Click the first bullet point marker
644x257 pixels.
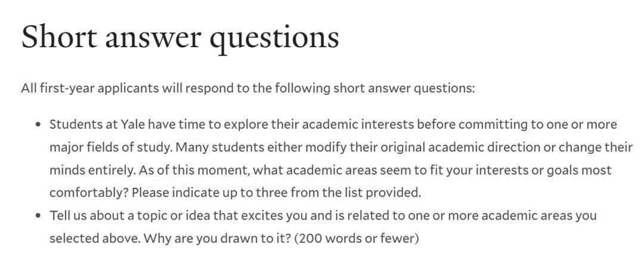point(38,125)
